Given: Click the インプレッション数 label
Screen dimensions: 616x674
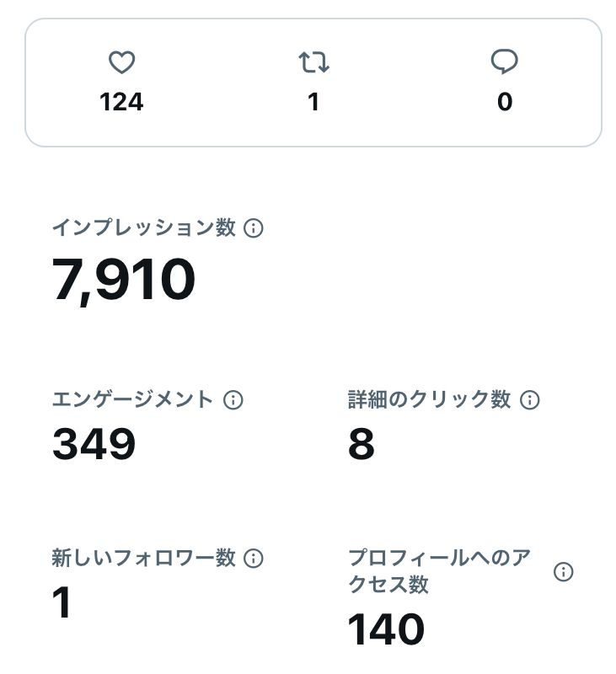Looking at the screenshot, I should [x=143, y=228].
